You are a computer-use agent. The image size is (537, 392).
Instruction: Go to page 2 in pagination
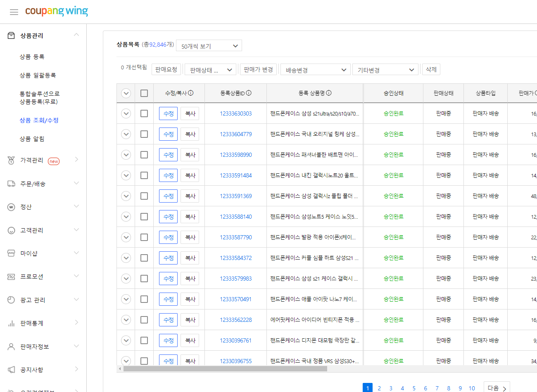tap(379, 388)
